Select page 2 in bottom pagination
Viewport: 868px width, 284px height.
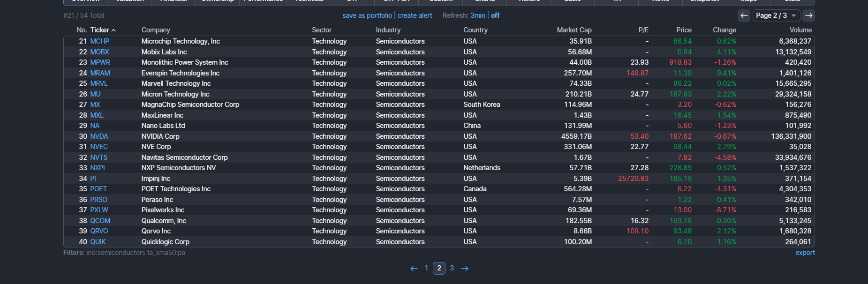coord(439,268)
